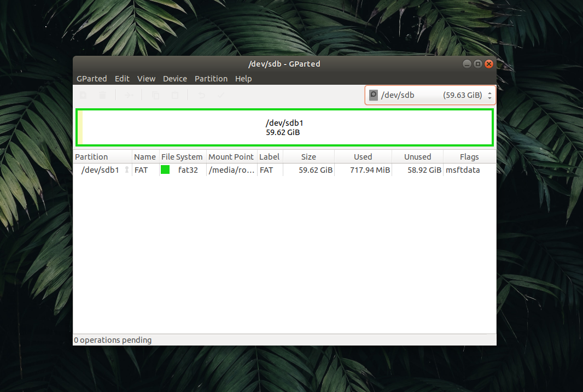Open the Partition menu

click(211, 79)
